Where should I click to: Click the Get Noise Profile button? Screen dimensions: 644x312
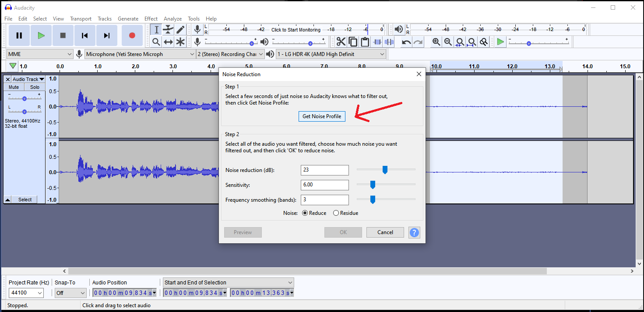[x=322, y=116]
